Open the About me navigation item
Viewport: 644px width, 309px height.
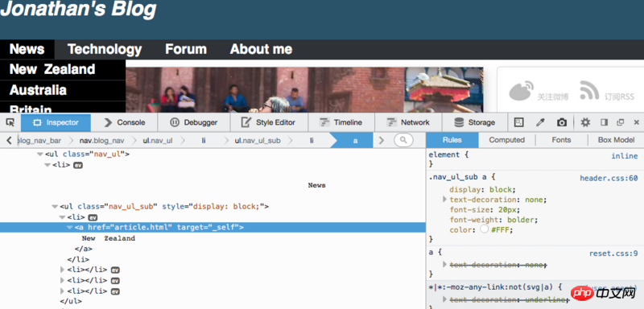261,49
